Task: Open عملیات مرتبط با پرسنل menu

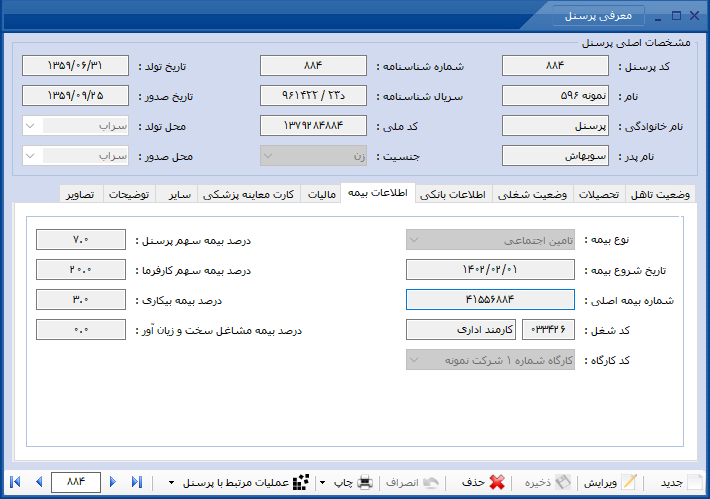Action: click(239, 483)
